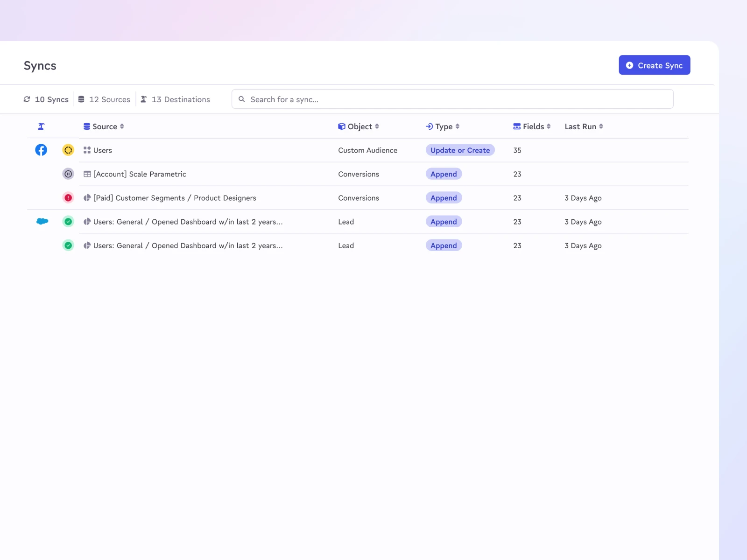
Task: Click the Update or Create type badge
Action: tap(460, 150)
